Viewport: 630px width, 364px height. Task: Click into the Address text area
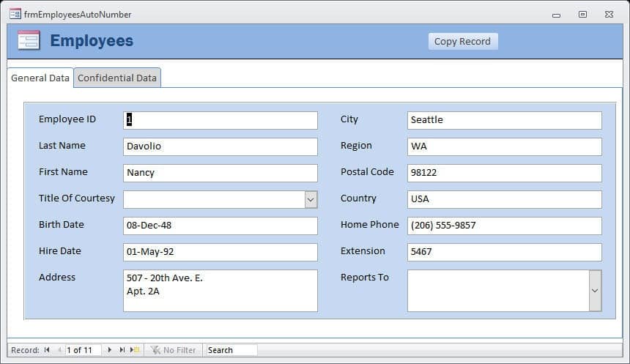coord(220,291)
